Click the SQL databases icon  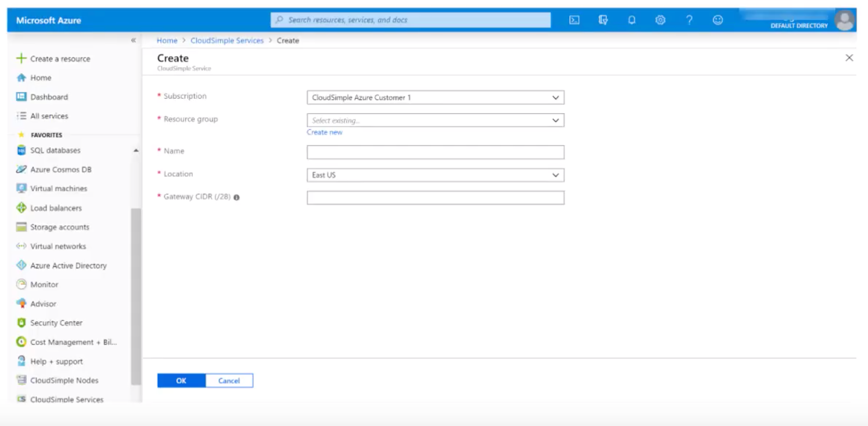click(x=21, y=150)
